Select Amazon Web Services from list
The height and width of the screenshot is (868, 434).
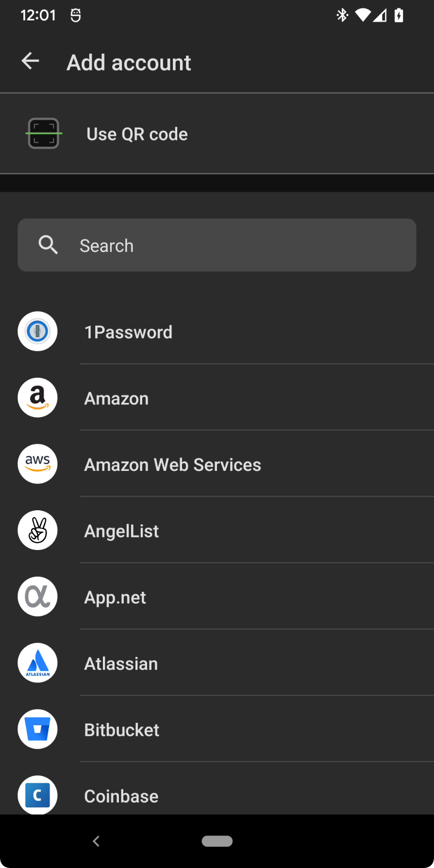[173, 465]
